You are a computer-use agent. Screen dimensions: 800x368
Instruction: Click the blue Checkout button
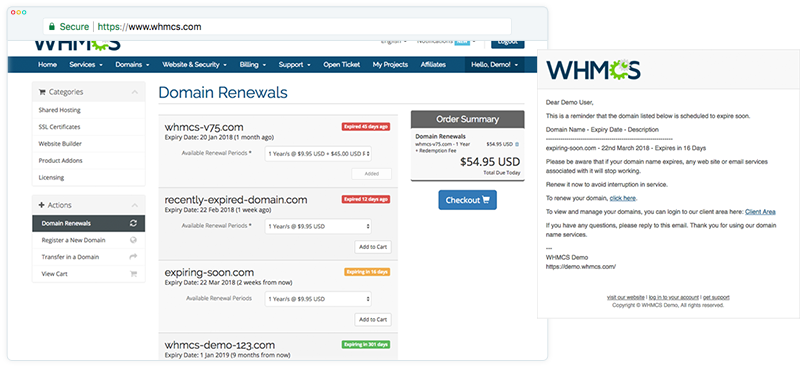click(x=467, y=200)
